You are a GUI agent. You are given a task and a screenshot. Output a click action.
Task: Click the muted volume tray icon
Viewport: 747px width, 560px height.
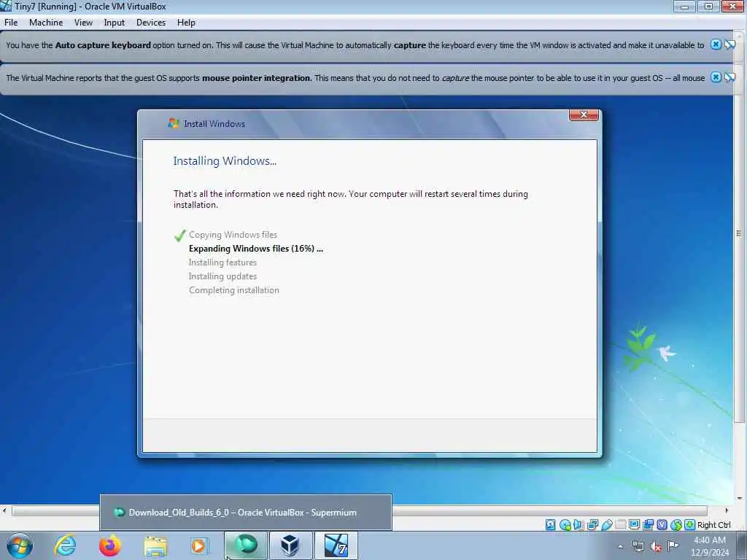pyautogui.click(x=656, y=547)
